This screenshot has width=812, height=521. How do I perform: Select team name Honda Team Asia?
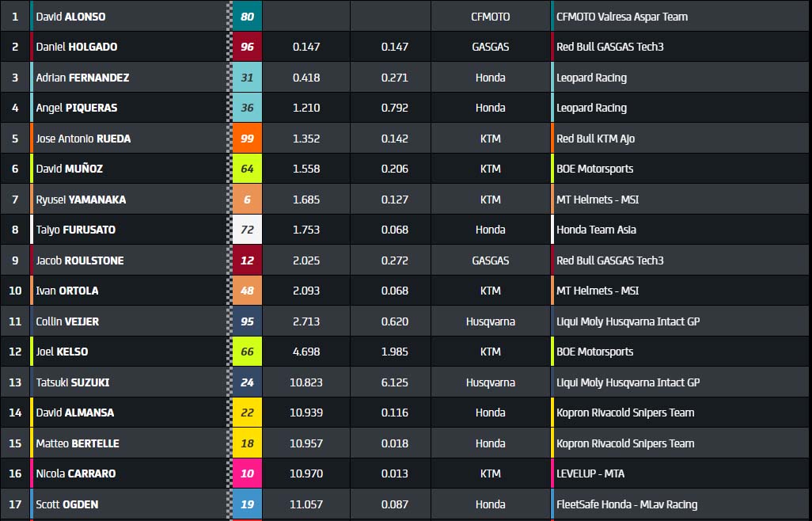pyautogui.click(x=596, y=230)
